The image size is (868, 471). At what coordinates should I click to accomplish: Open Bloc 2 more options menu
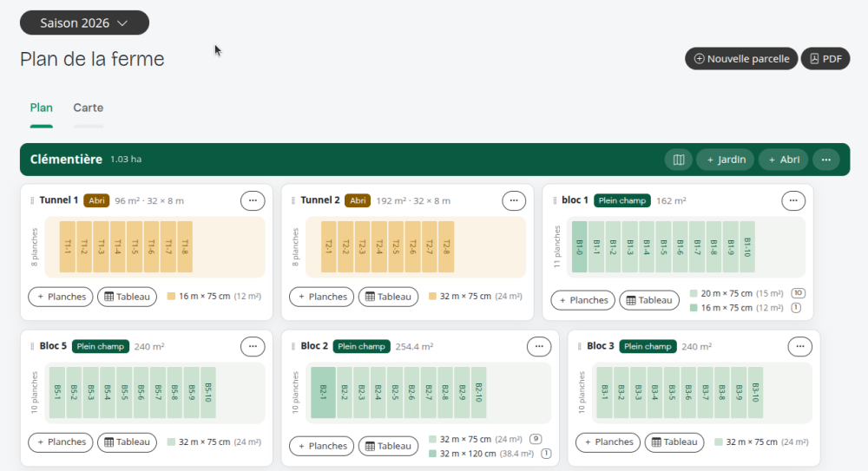pos(539,346)
